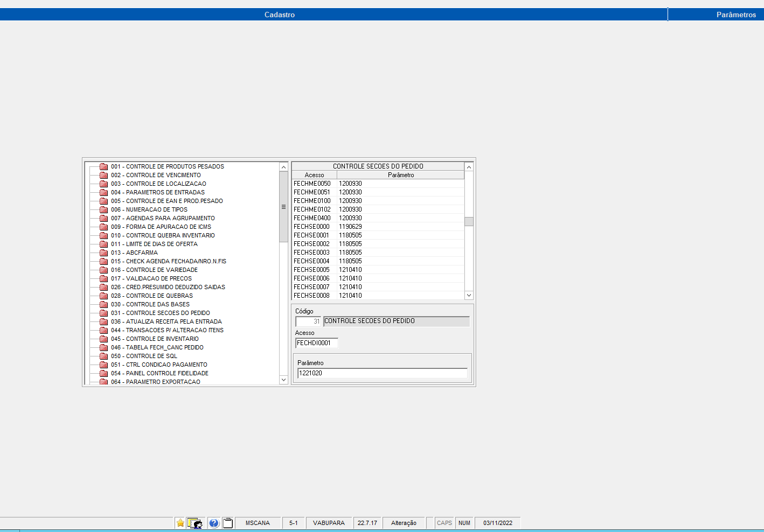
Task: Click the Acesso column header
Action: [314, 175]
